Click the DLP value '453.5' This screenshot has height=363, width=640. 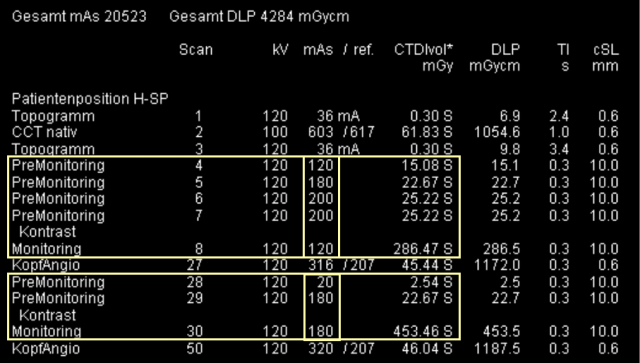click(502, 332)
